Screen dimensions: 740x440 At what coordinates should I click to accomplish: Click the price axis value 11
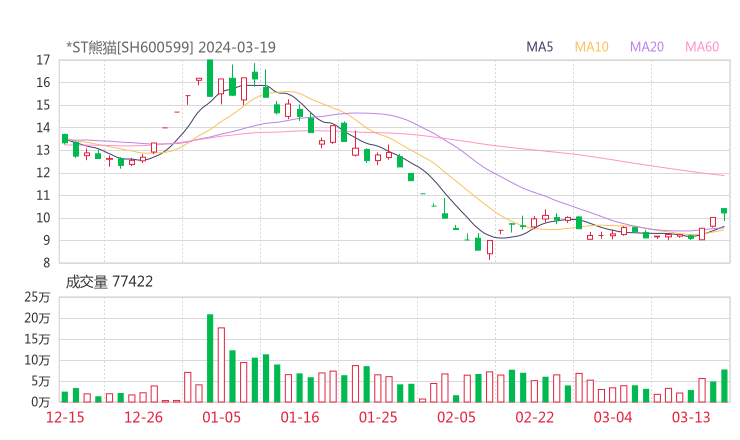(43, 195)
